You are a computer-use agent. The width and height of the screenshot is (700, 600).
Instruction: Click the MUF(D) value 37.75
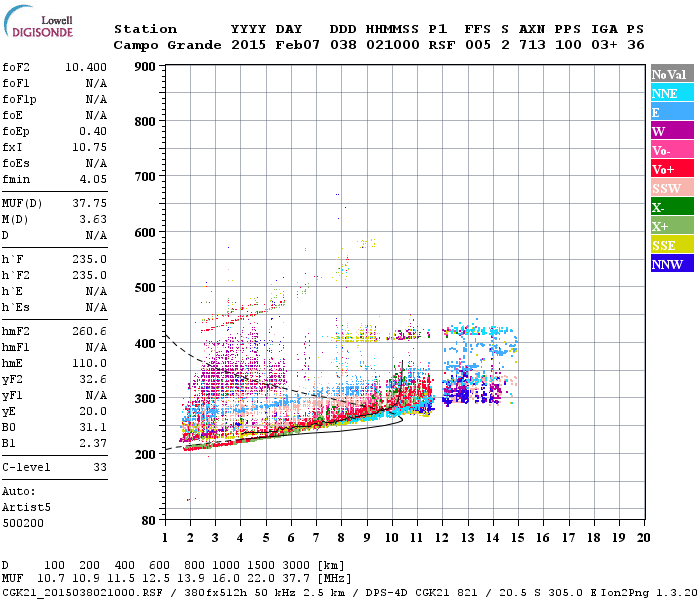90,204
